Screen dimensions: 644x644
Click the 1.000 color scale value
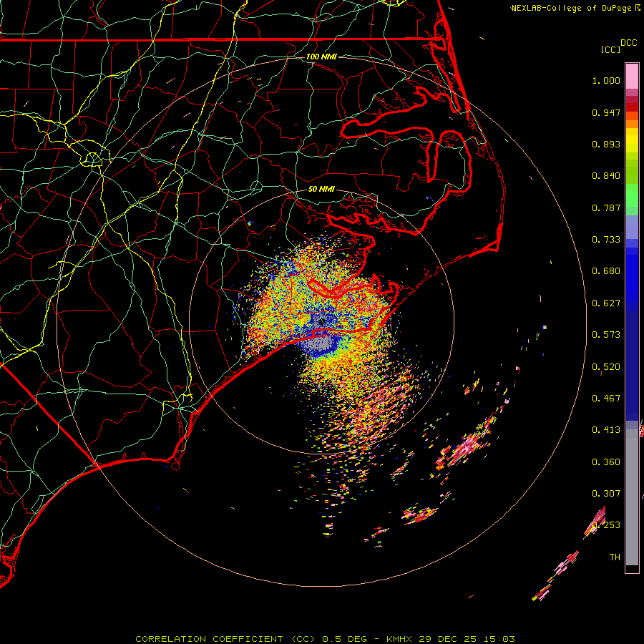point(606,81)
